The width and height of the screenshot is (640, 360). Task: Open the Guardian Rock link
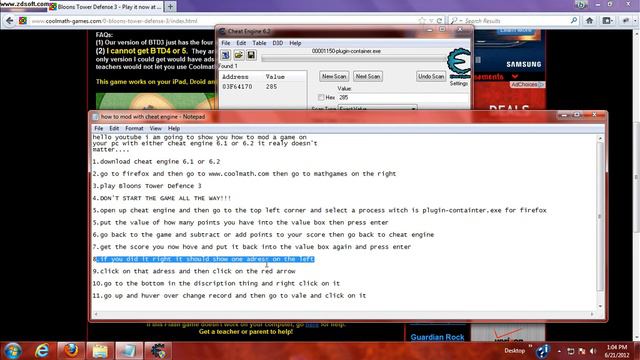point(437,337)
